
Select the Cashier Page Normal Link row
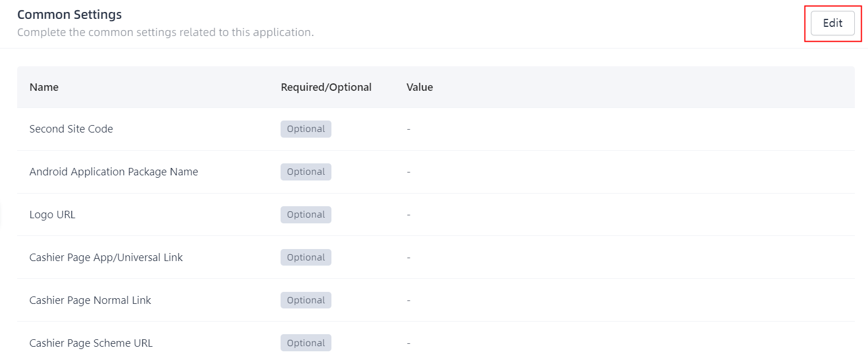click(x=90, y=300)
